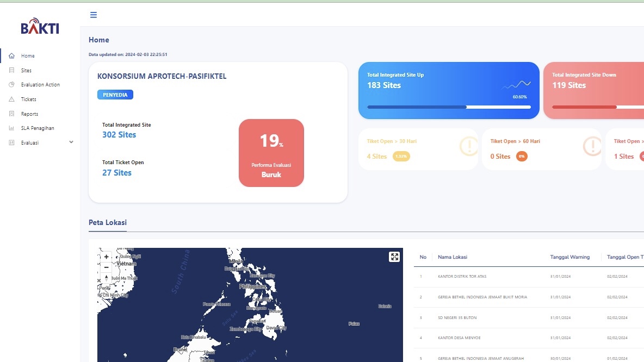Open the Total Integrated Site Up card
The height and width of the screenshot is (362, 644).
click(449, 90)
